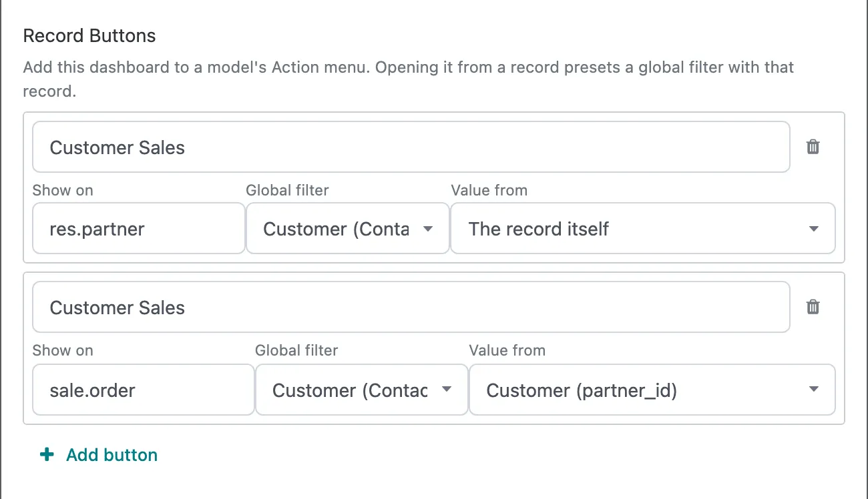
Task: Delete the res.partner record button via trash icon
Action: (x=813, y=147)
